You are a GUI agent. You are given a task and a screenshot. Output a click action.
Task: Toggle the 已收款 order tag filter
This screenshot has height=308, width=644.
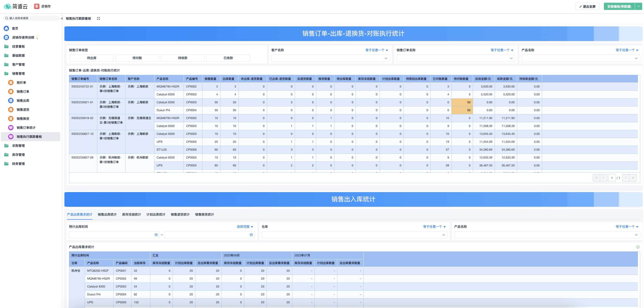[228, 58]
